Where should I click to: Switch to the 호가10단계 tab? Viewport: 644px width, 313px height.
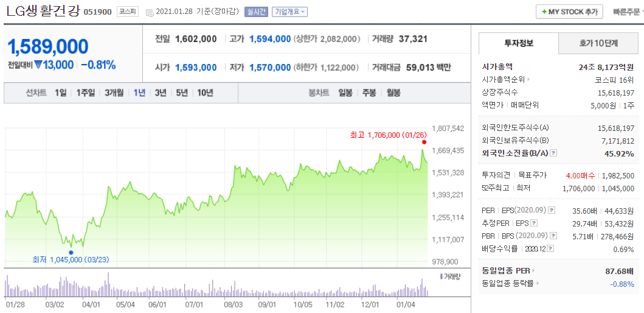(598, 43)
